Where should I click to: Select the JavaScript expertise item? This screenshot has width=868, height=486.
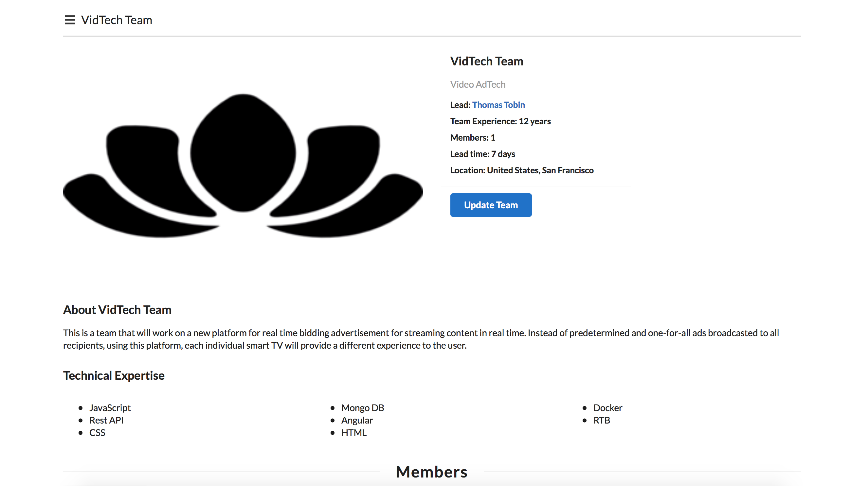[x=110, y=408]
